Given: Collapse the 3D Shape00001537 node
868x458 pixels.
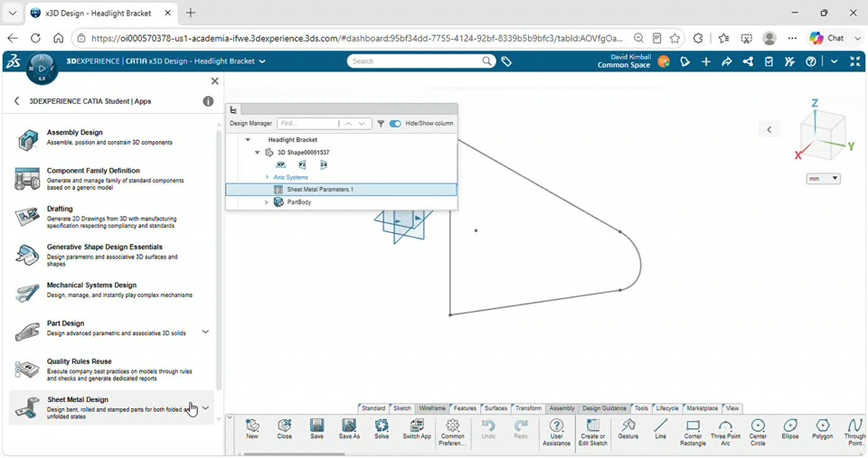Looking at the screenshot, I should click(257, 153).
